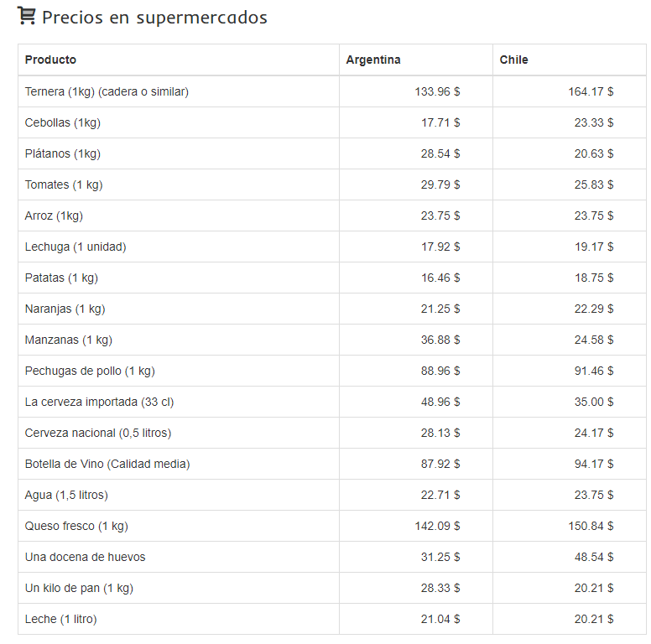Click the La cerveza importada row label
The height and width of the screenshot is (644, 651).
(99, 402)
